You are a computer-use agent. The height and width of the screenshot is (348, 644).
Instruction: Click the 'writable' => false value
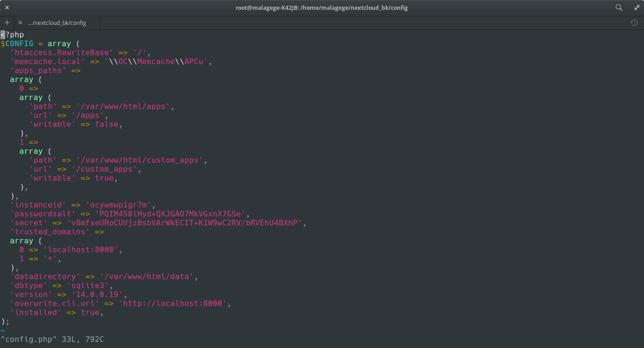pyautogui.click(x=107, y=124)
